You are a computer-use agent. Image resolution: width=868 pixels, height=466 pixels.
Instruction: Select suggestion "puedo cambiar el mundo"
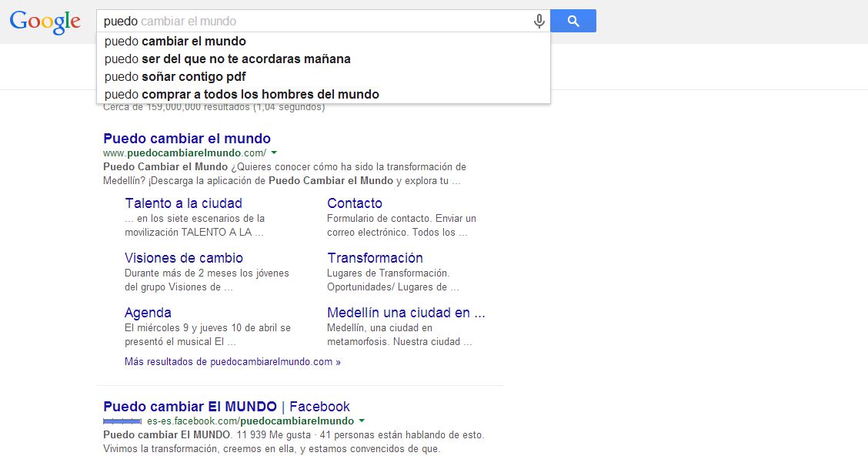323,41
